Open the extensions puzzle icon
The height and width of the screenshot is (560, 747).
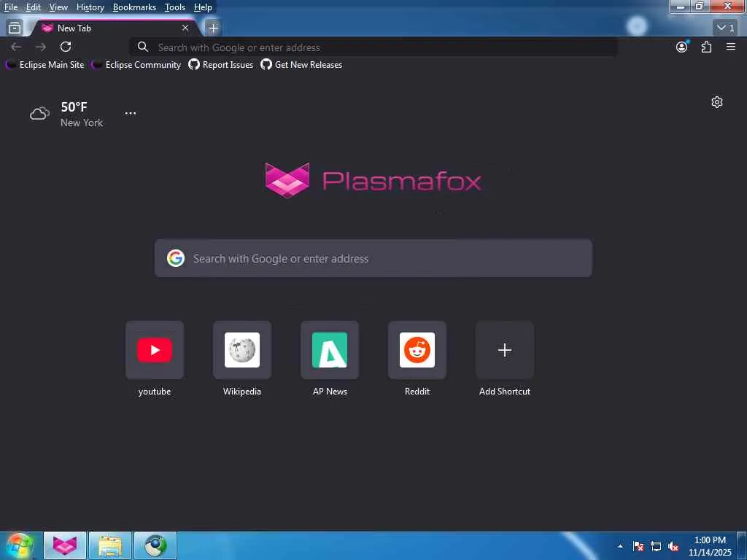pos(706,47)
